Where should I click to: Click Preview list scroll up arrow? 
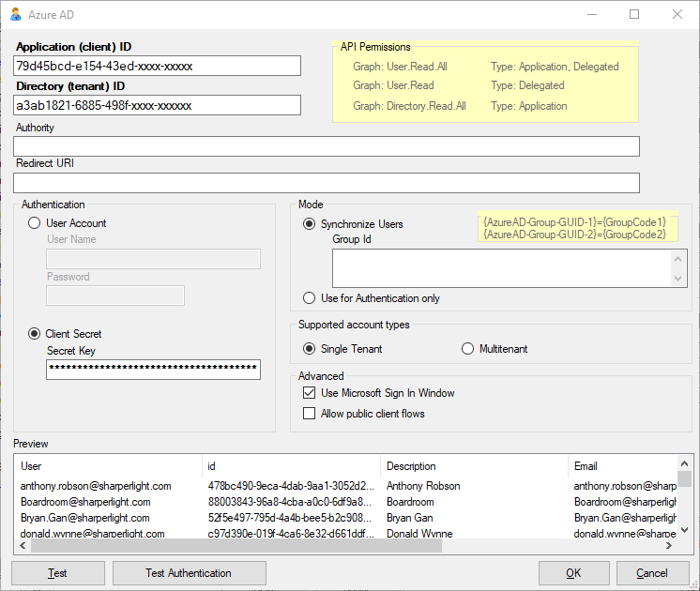click(x=684, y=463)
